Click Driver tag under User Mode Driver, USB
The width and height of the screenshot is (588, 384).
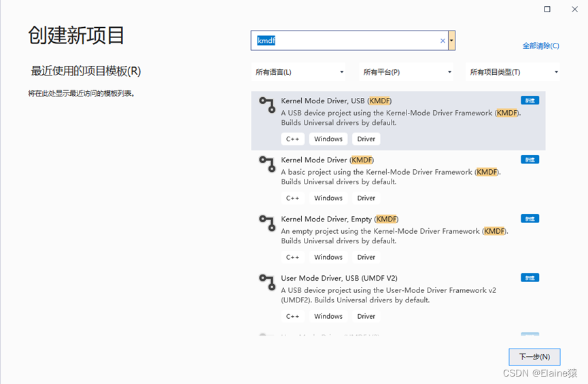pyautogui.click(x=366, y=316)
